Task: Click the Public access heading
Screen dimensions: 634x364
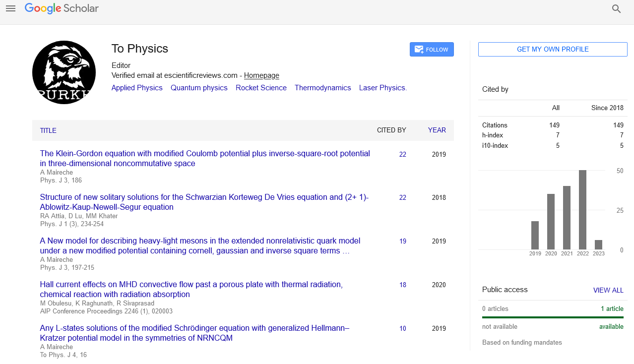Action: click(x=505, y=290)
